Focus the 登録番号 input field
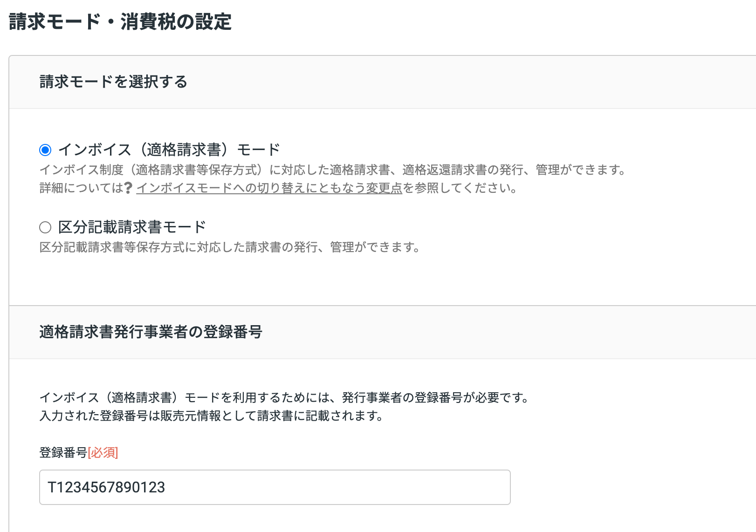Image resolution: width=756 pixels, height=532 pixels. (275, 487)
